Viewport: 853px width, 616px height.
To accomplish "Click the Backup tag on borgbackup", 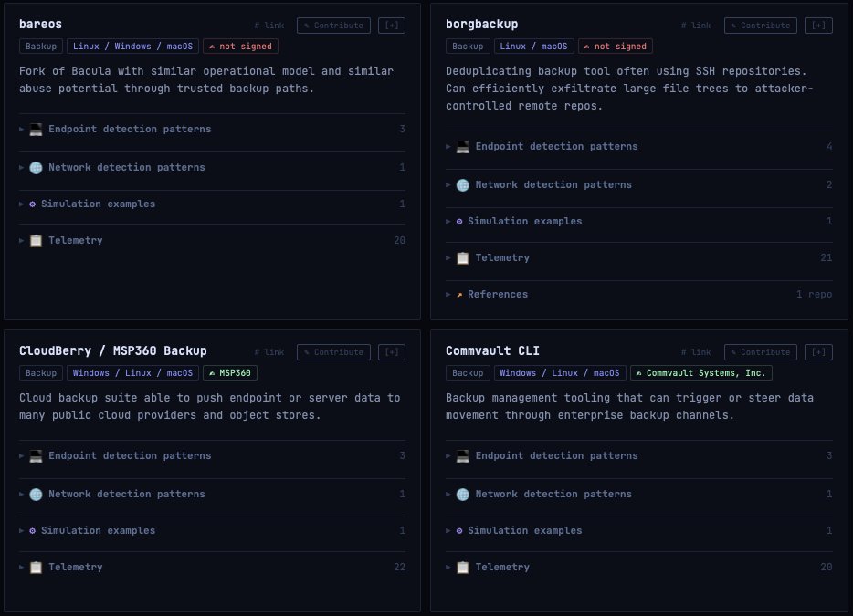I will [x=468, y=47].
